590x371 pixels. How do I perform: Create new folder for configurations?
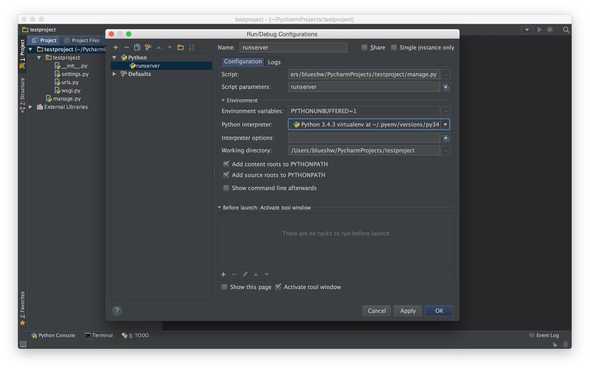[181, 47]
